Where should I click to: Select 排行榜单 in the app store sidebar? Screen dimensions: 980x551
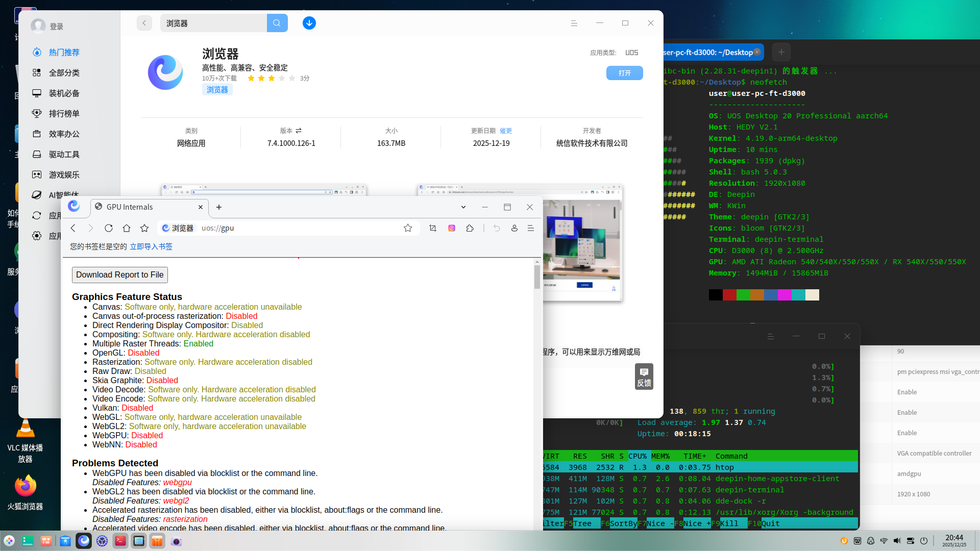coord(63,113)
